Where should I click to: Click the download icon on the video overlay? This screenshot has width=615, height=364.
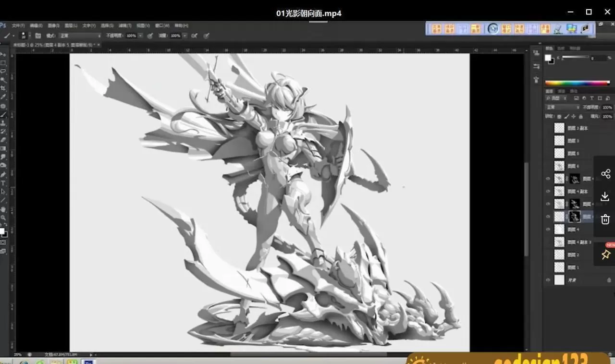[x=605, y=196]
